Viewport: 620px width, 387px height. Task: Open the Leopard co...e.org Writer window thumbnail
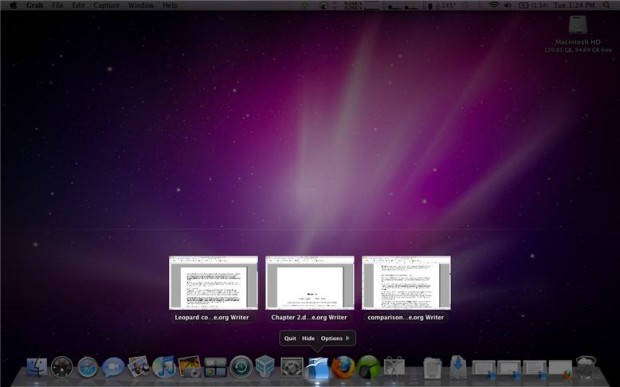click(213, 283)
